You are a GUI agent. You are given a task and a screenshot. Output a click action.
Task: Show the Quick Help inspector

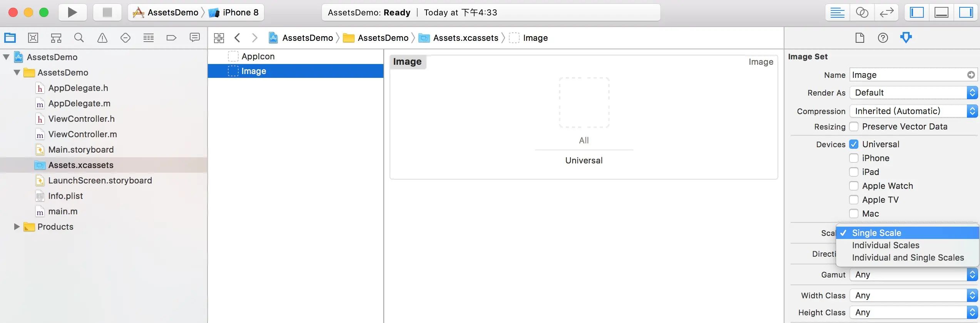click(x=883, y=38)
